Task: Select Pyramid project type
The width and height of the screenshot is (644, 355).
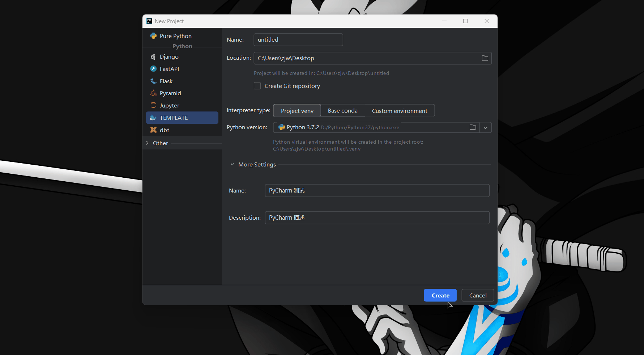Action: pos(182,93)
